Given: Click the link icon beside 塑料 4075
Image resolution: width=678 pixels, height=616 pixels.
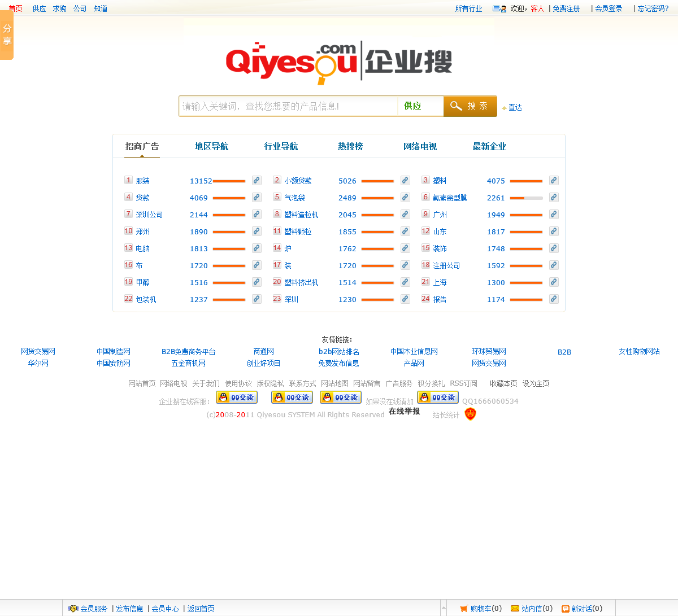Looking at the screenshot, I should coord(554,181).
